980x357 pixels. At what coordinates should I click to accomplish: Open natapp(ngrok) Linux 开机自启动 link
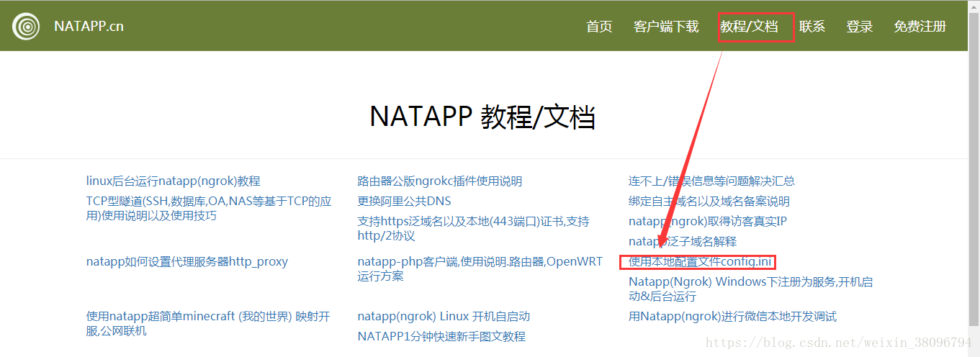point(444,317)
